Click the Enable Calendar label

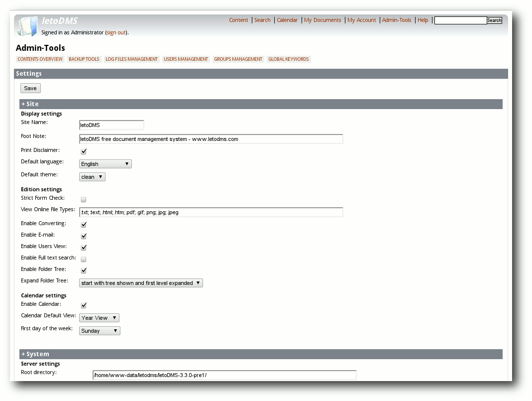point(41,304)
